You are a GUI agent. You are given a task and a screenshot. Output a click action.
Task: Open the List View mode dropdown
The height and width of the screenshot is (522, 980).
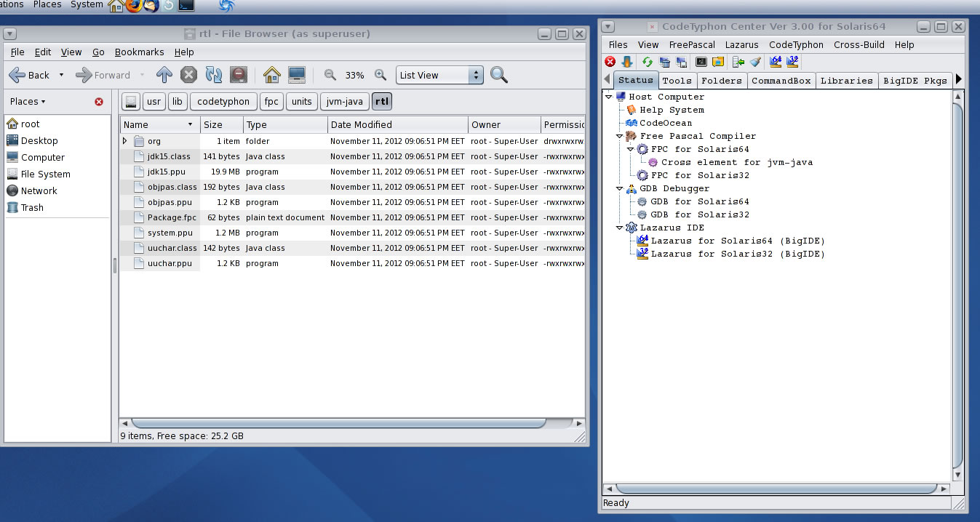439,75
